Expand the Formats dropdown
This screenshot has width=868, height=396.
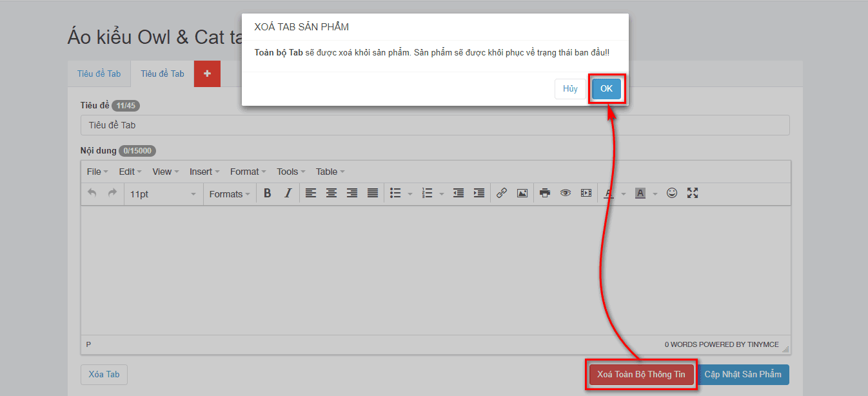[x=230, y=194]
